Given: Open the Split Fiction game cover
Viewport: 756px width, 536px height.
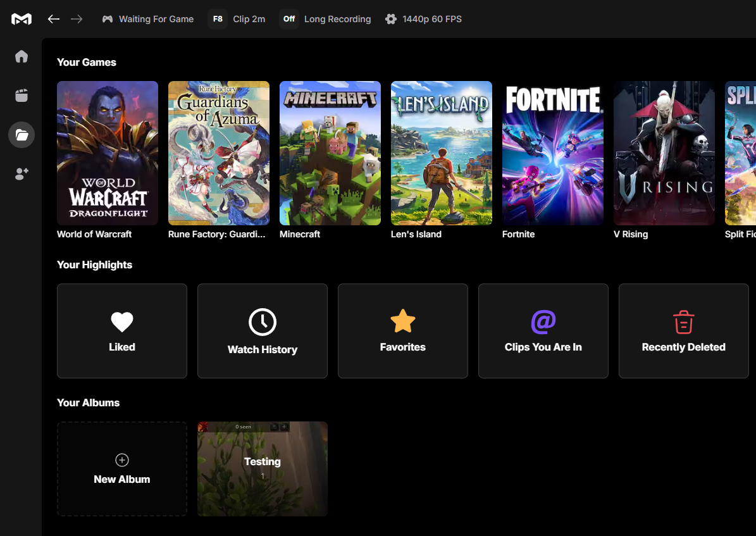Looking at the screenshot, I should (x=741, y=153).
